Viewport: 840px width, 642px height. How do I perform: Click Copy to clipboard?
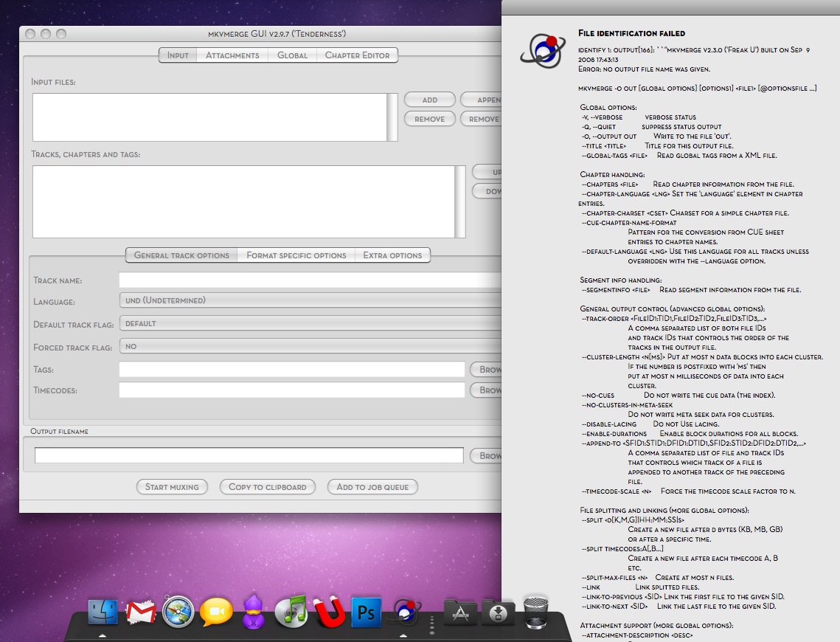[268, 486]
